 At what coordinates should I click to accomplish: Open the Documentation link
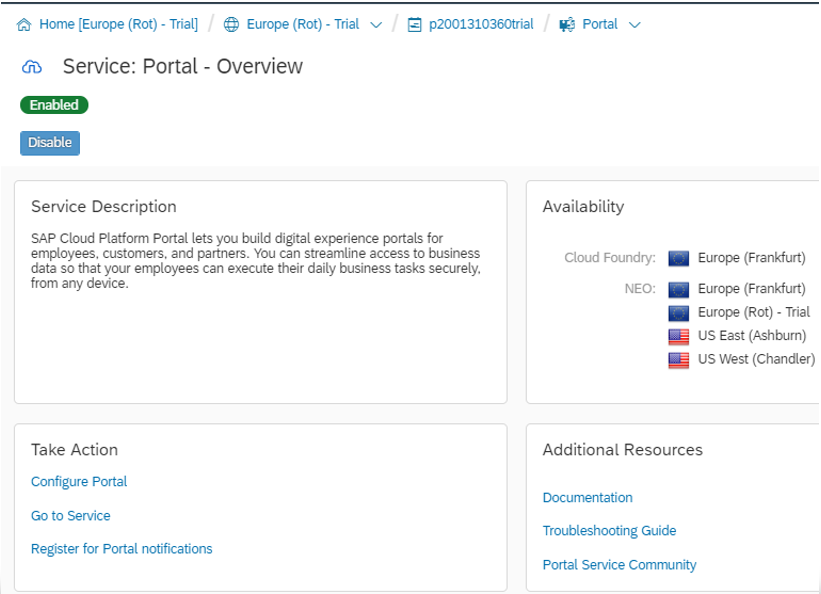coord(587,497)
